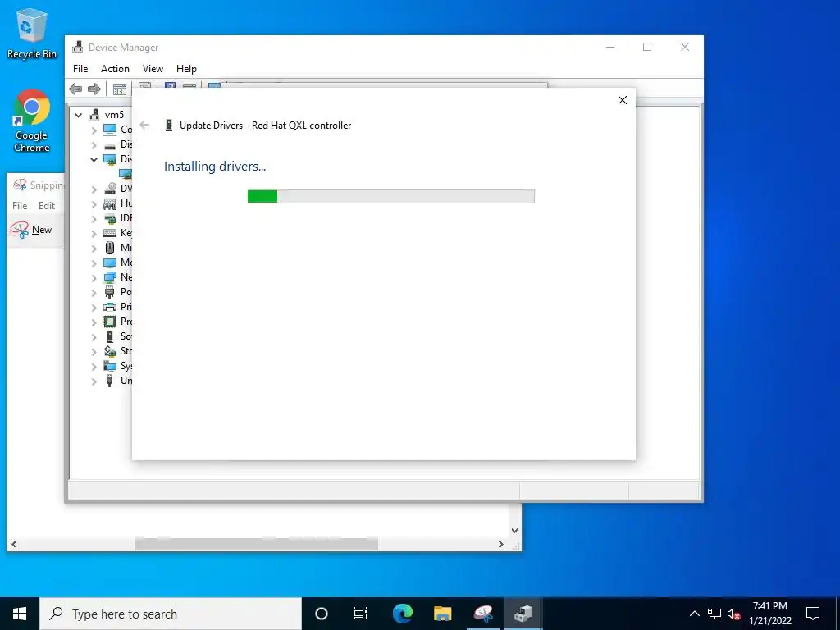Click the Snipping Tool scroll down arrow

514,531
